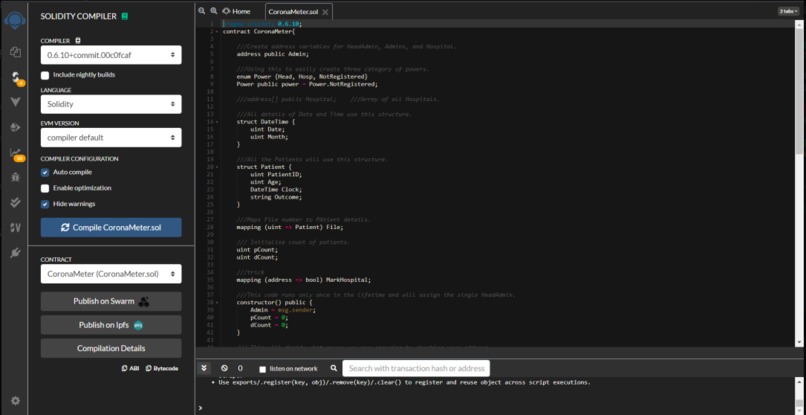Image resolution: width=806 pixels, height=415 pixels.
Task: Collapse the struct Patient fold arrow
Action: pyautogui.click(x=217, y=167)
